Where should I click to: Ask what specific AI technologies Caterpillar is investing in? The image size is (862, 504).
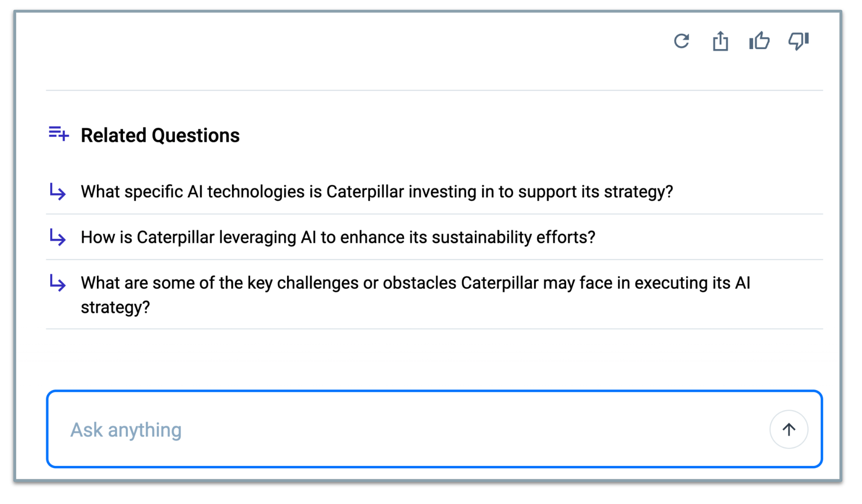click(377, 192)
